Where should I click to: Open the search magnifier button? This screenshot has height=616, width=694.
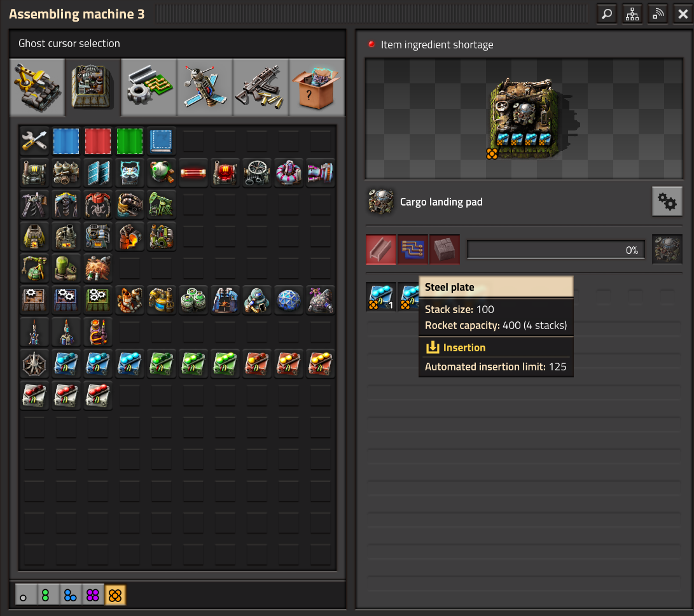pos(607,14)
